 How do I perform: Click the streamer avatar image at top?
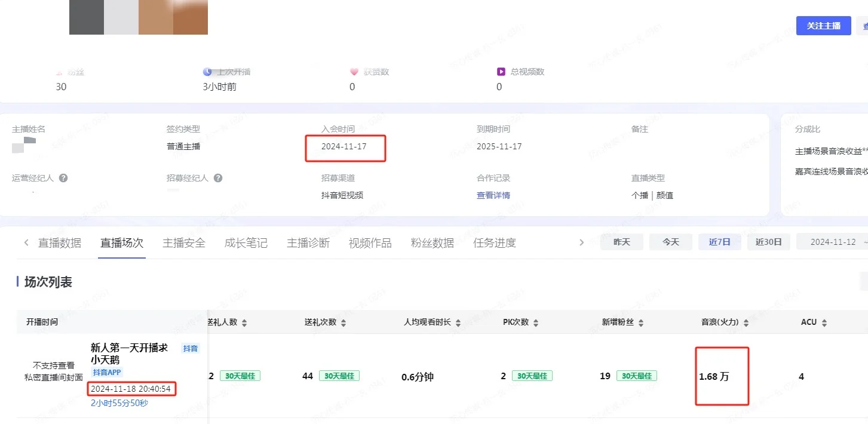(x=139, y=17)
